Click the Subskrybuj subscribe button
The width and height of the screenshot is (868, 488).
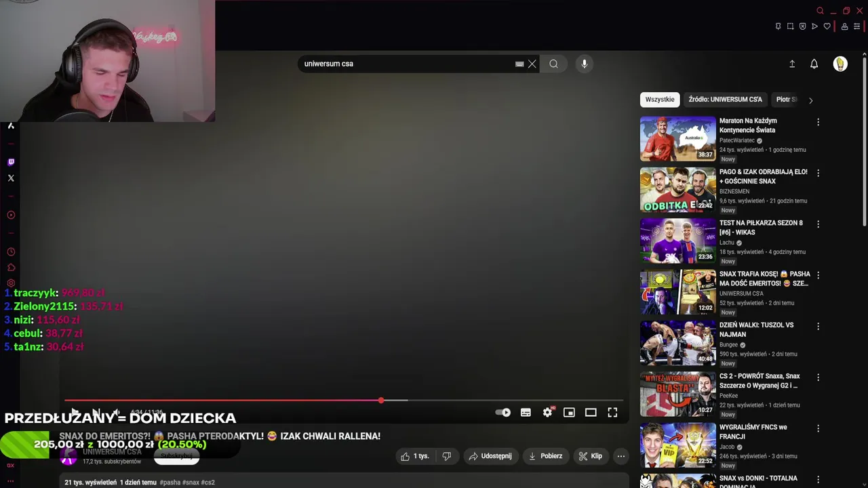[x=176, y=457]
